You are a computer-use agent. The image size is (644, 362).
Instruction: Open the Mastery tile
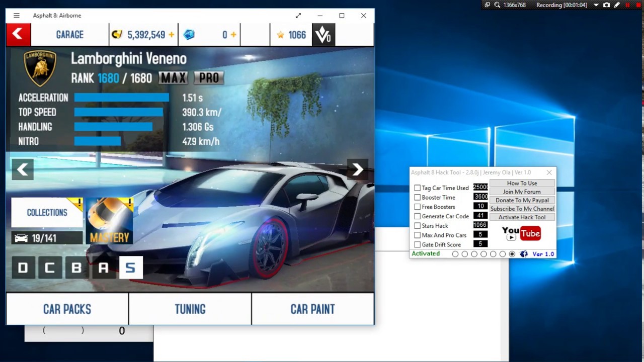(109, 221)
